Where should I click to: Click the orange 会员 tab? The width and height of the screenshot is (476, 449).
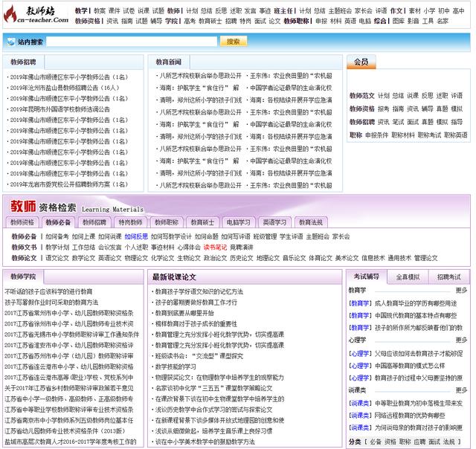click(x=361, y=62)
